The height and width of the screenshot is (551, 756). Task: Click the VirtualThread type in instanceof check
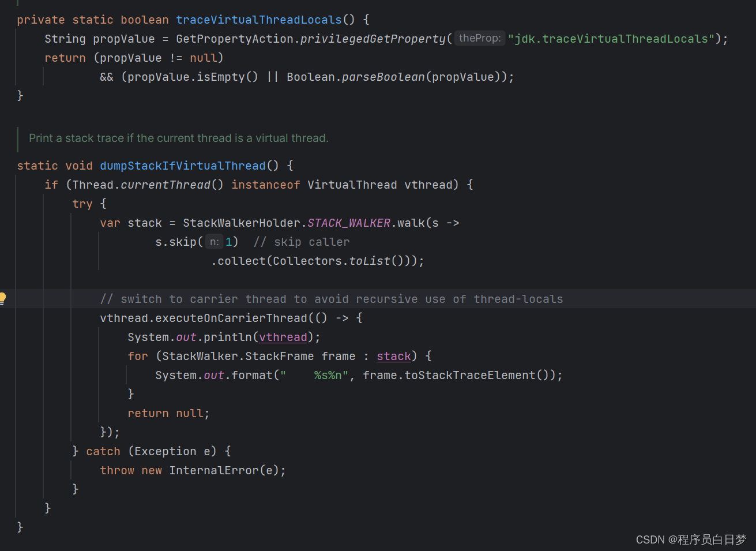coord(352,185)
